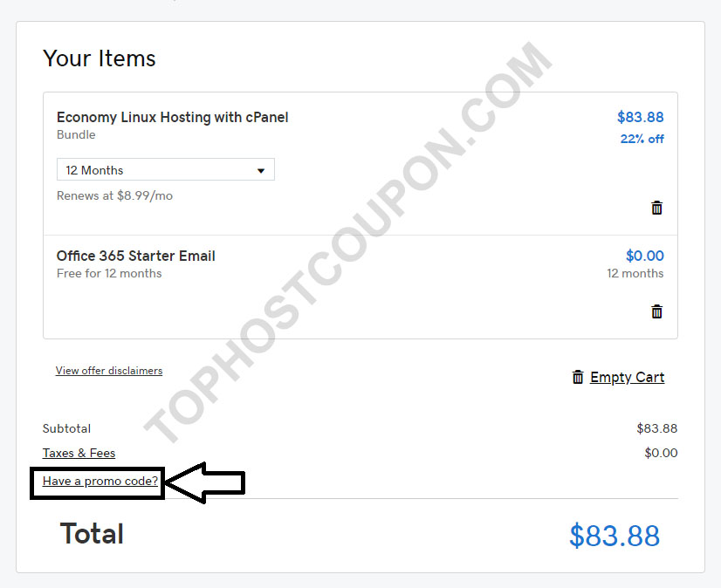The width and height of the screenshot is (721, 588).
Task: Click the Subtotal amount $83.88
Action: coord(656,428)
